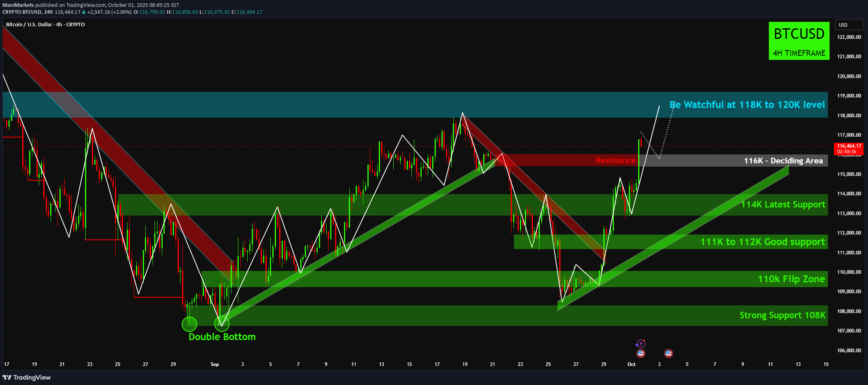
Task: Select the Be Watchful at 118K text
Action: (x=747, y=105)
